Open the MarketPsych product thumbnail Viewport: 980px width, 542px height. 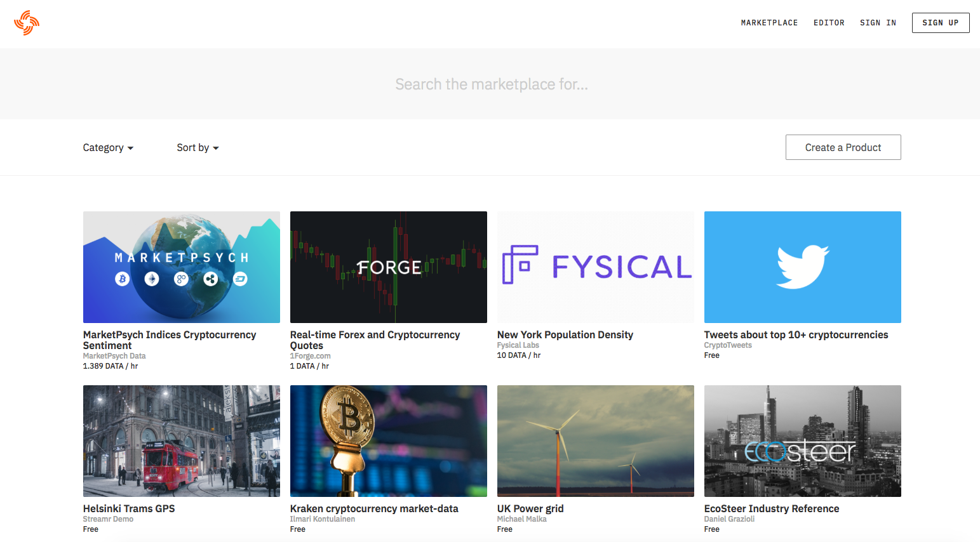182,267
